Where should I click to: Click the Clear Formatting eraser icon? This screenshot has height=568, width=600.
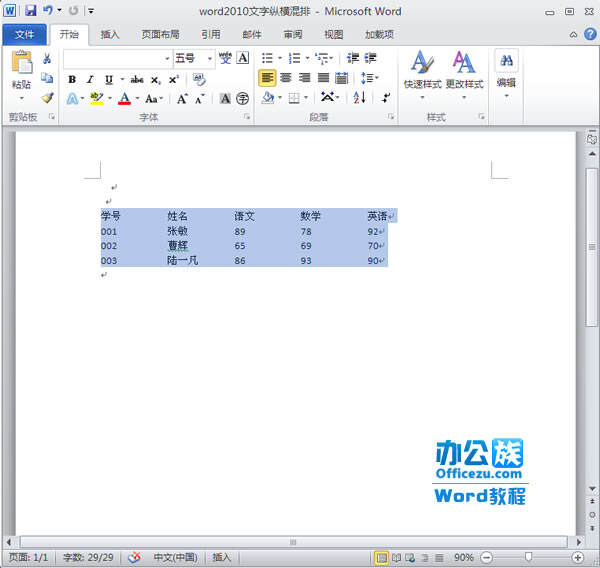pyautogui.click(x=199, y=80)
